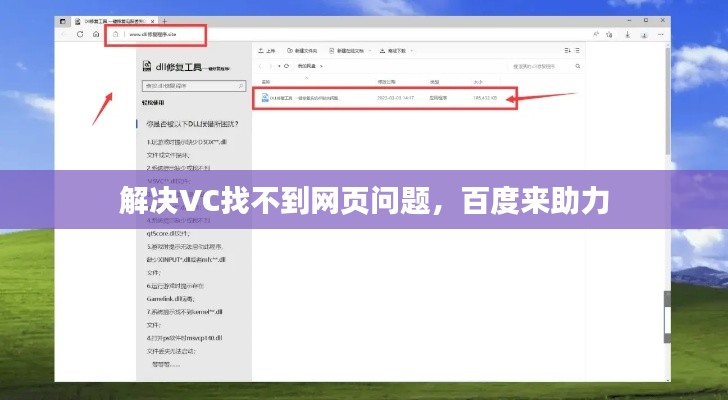Screen dimensions: 728x400
Task: Click list item 7 about kernel*.dll
Action: [x=185, y=312]
